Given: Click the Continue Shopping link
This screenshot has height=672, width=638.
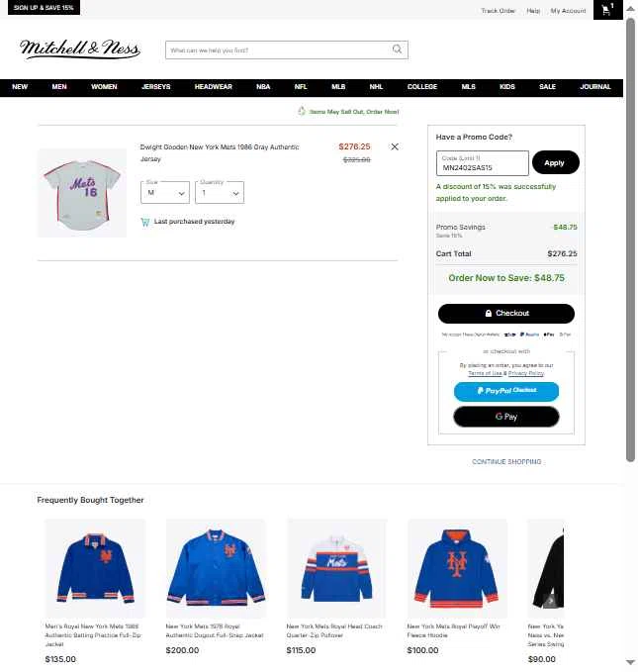Looking at the screenshot, I should (x=506, y=462).
